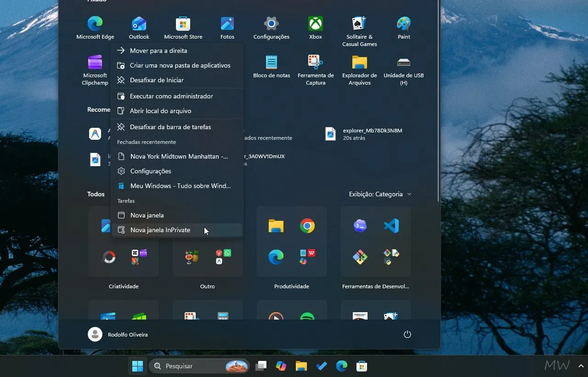Launch the Xbox app
The image size is (588, 377).
[x=315, y=28]
